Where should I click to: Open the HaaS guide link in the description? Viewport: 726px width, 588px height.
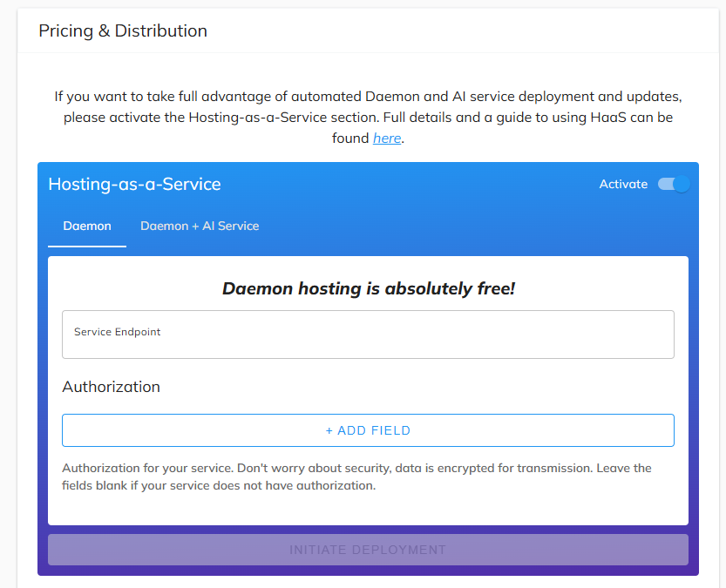pyautogui.click(x=387, y=138)
